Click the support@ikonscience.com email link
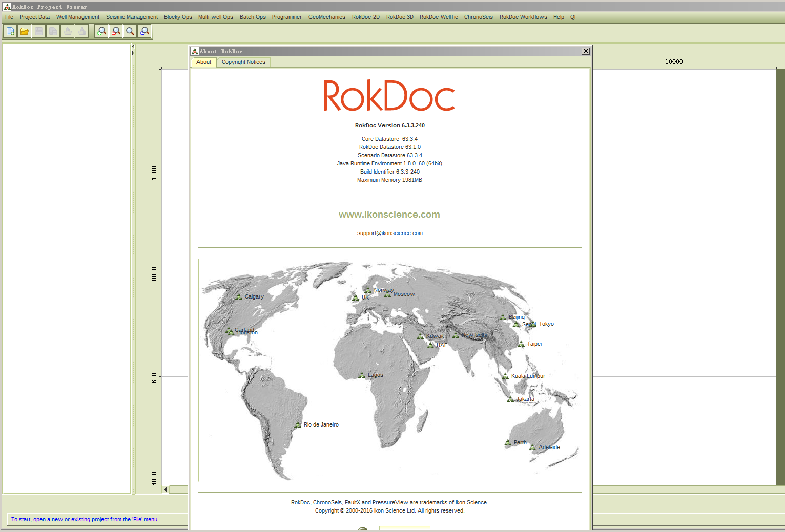This screenshot has height=532, width=785. click(x=390, y=233)
